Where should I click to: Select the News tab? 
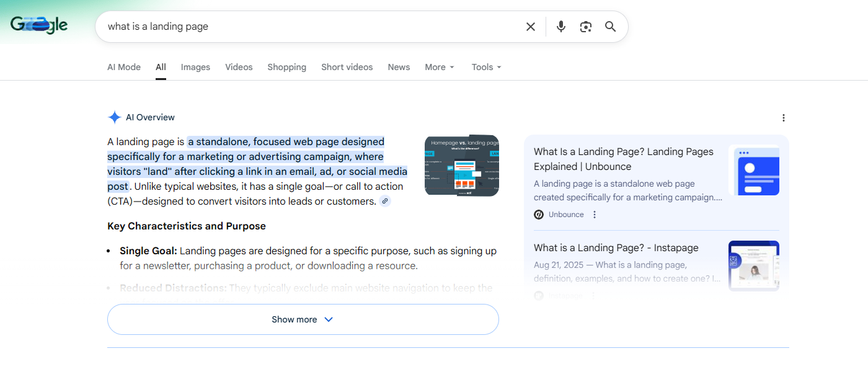click(399, 67)
